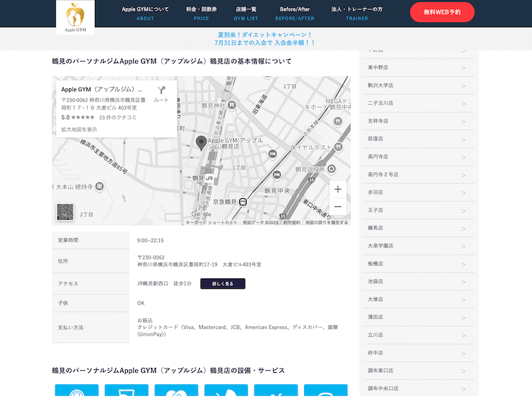Click the 支払い方法 row label

70,328
